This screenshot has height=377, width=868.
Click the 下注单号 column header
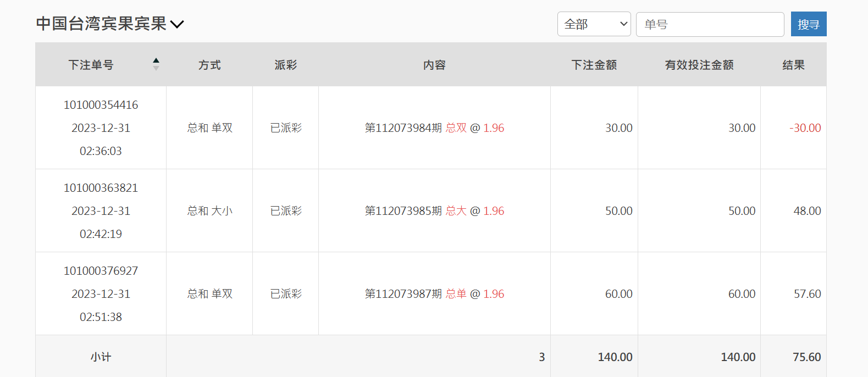[x=91, y=65]
